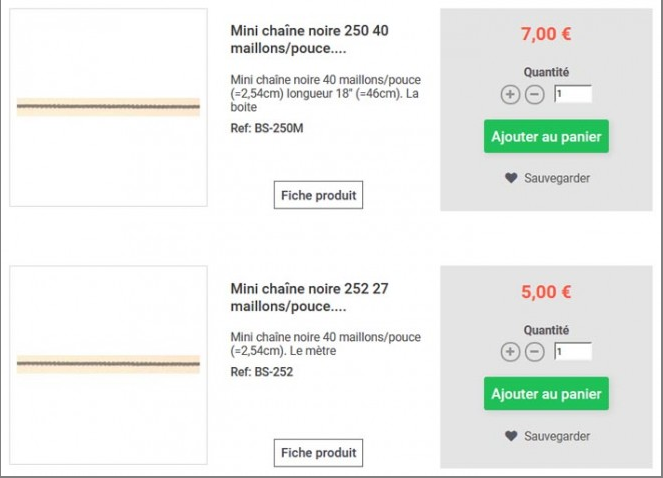Decrease quantity for BS-250M chain
The image size is (663, 478).
point(534,94)
